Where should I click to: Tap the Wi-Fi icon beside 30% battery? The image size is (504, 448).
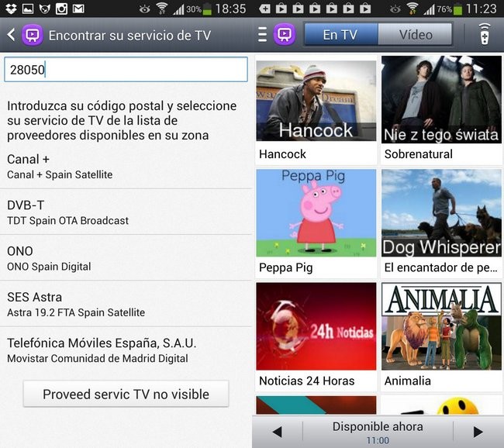(162, 9)
